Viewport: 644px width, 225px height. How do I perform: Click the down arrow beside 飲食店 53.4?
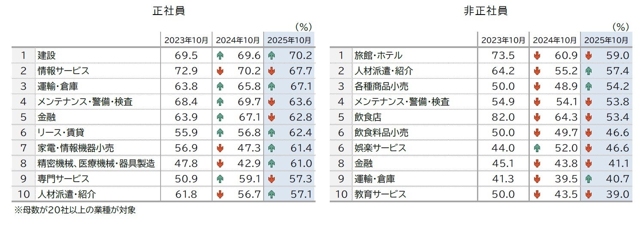pos(588,117)
